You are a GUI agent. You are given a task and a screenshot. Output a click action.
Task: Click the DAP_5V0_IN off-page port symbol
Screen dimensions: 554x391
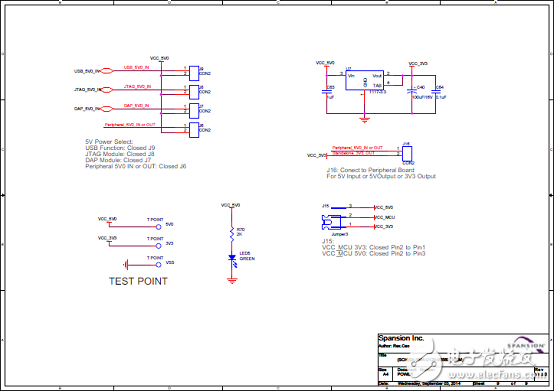pos(107,109)
